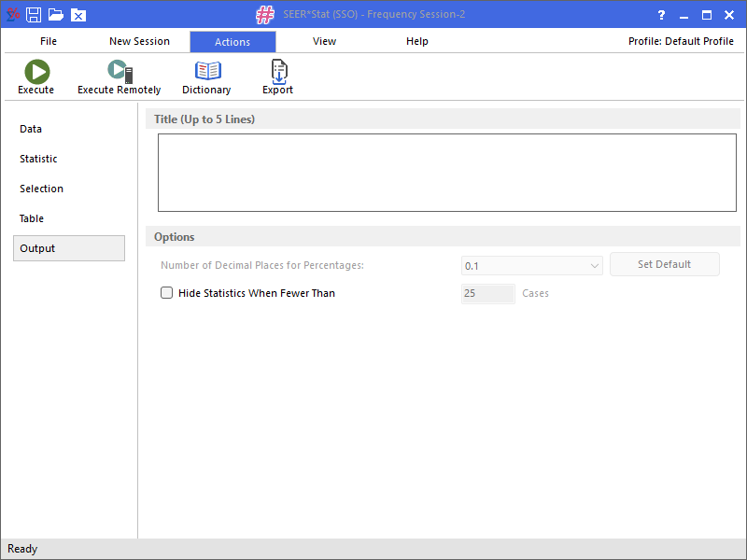
Task: Click the rate session icon in title bar
Action: [x=13, y=14]
